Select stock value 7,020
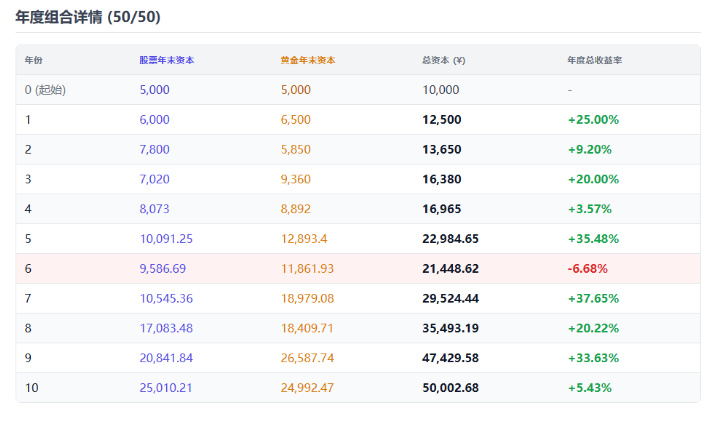This screenshot has width=712, height=421. click(154, 179)
